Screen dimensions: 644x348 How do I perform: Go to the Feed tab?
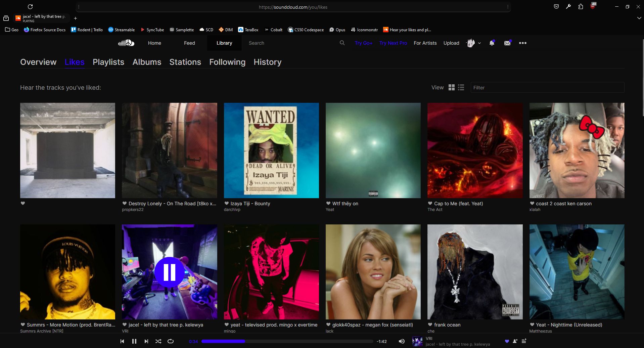pyautogui.click(x=189, y=43)
